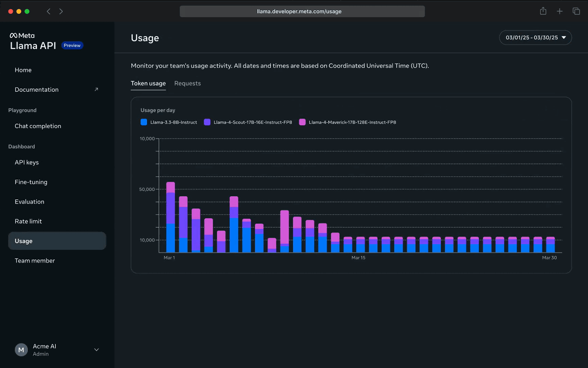Open the date range dropdown 03/01/25 - 03/30/25
The height and width of the screenshot is (368, 588).
click(x=536, y=38)
